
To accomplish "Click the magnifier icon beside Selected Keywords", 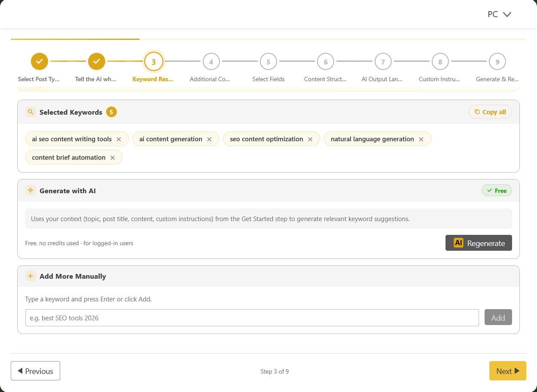I will click(30, 112).
